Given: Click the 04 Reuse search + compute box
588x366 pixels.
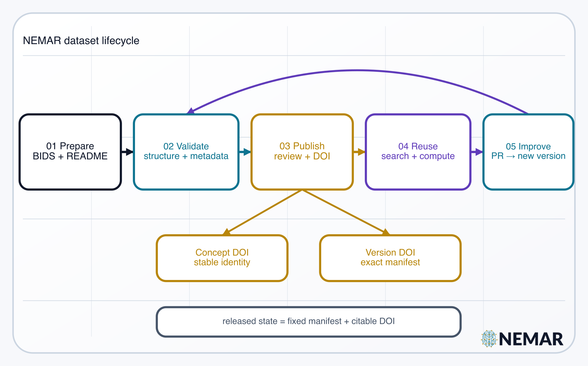Looking at the screenshot, I should click(x=418, y=152).
